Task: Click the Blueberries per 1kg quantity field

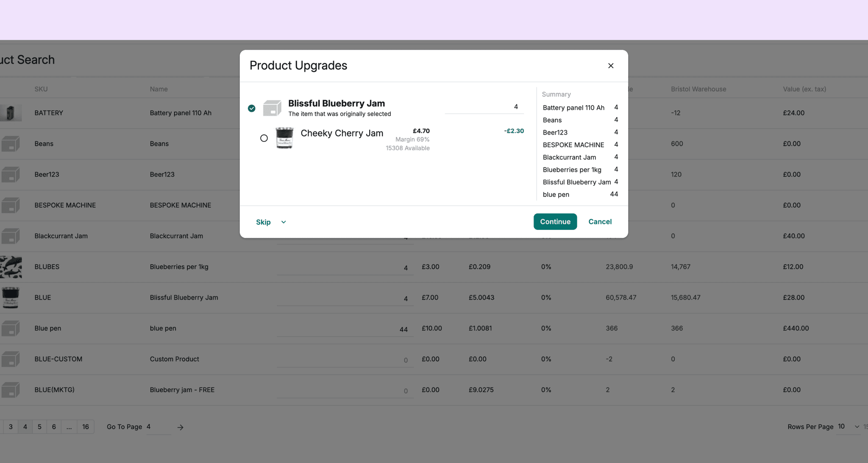Action: click(x=345, y=267)
